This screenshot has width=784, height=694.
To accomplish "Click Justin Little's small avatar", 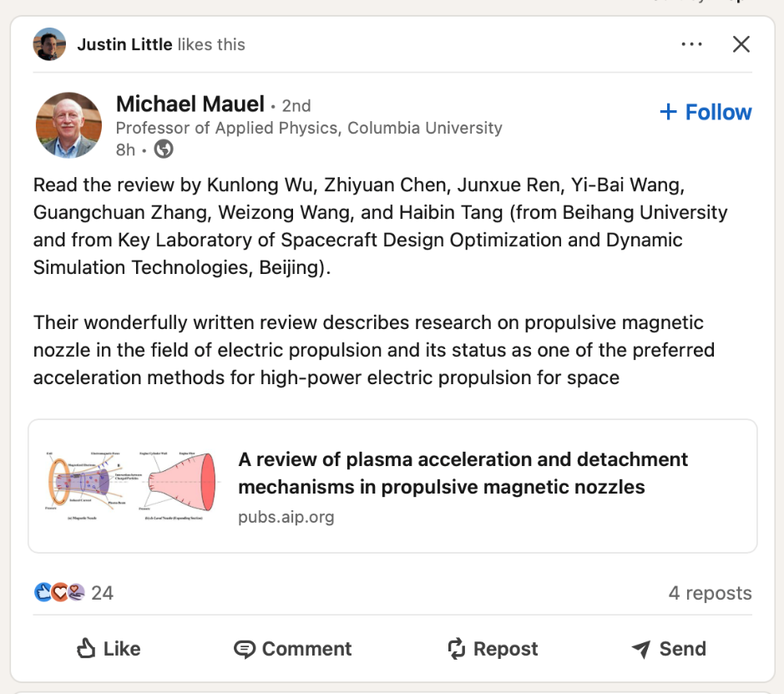I will tap(49, 44).
